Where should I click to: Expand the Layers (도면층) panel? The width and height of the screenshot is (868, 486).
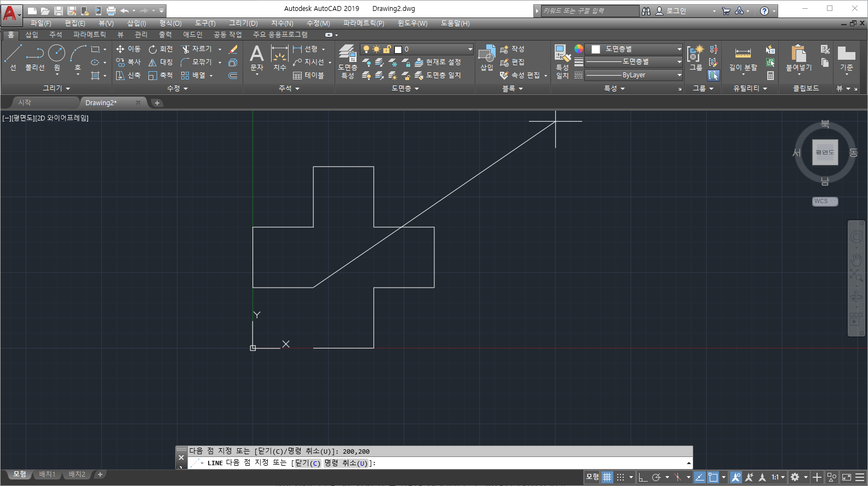pyautogui.click(x=405, y=88)
